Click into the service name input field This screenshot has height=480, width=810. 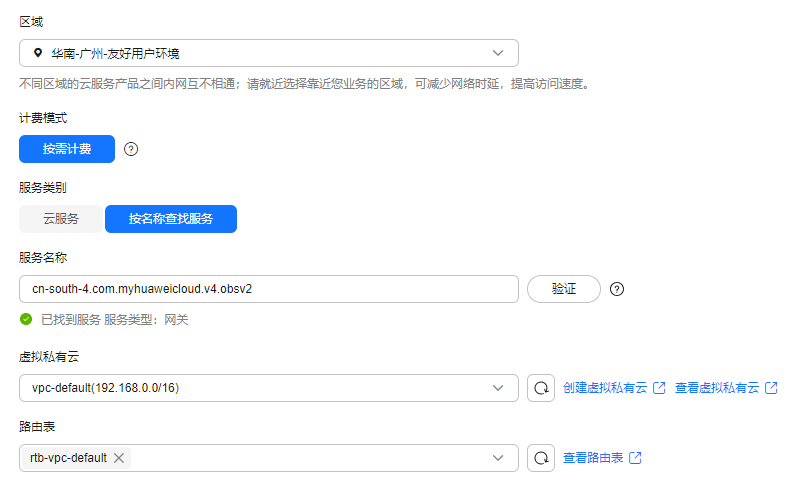pyautogui.click(x=269, y=289)
